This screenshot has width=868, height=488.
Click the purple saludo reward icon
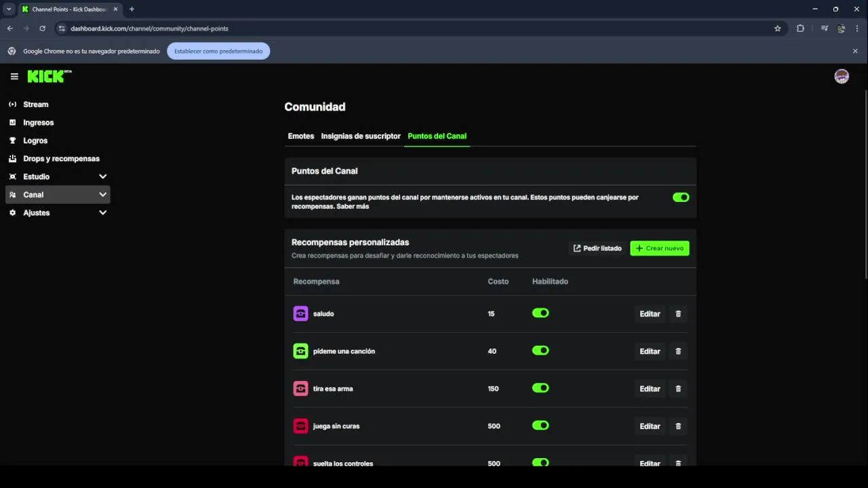pyautogui.click(x=300, y=314)
